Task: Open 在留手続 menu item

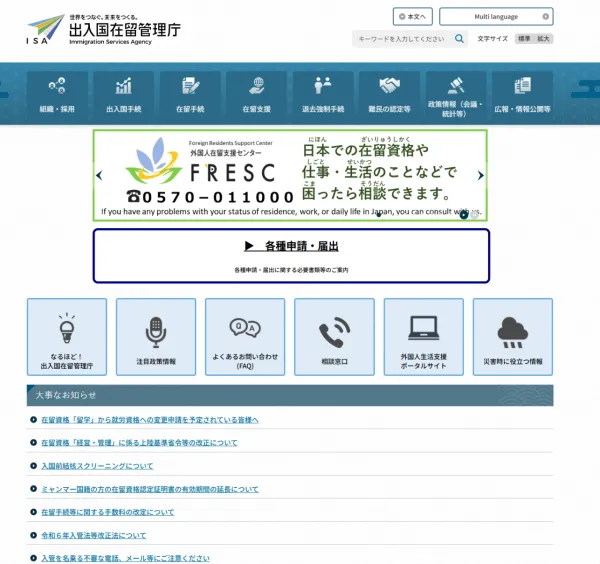Action: pos(190,92)
